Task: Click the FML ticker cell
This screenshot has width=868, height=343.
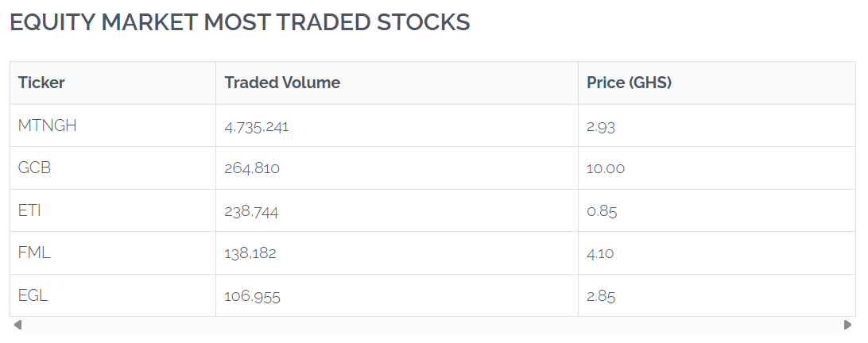Action: coord(113,252)
